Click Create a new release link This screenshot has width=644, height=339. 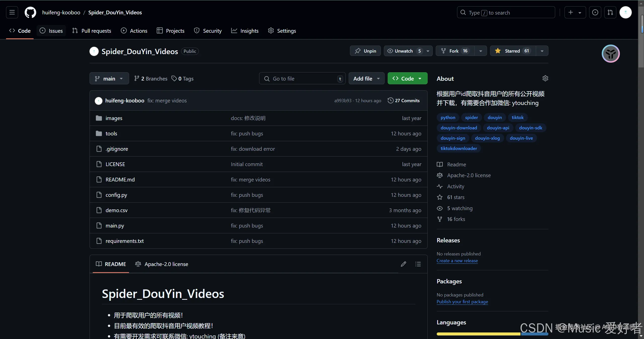(457, 261)
